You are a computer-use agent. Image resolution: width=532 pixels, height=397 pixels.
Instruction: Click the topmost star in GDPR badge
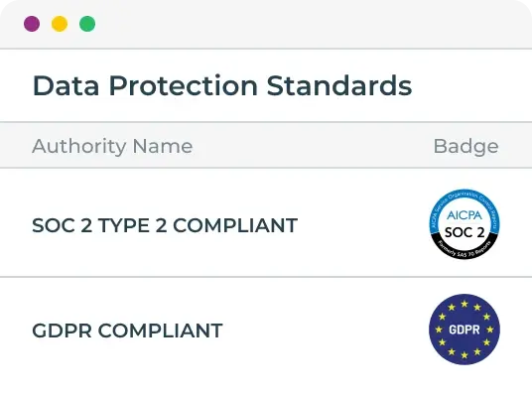point(465,304)
